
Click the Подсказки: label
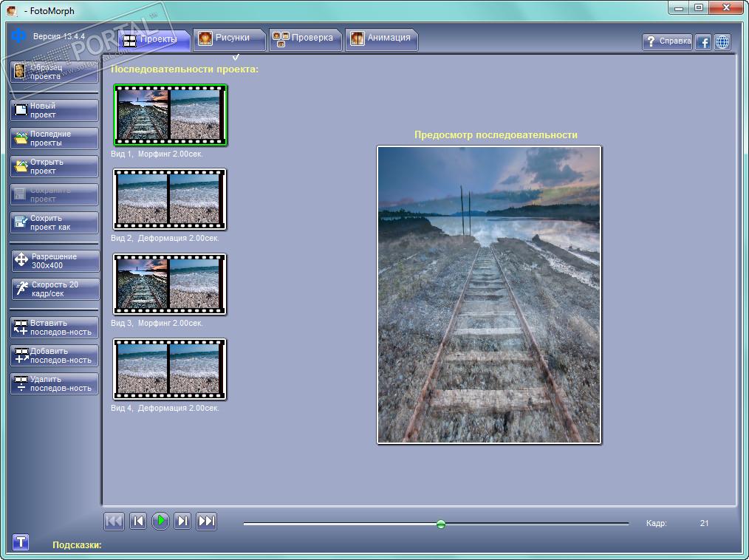77,544
